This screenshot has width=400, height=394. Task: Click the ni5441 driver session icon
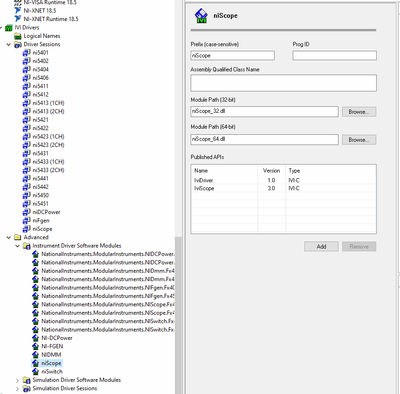(x=27, y=178)
